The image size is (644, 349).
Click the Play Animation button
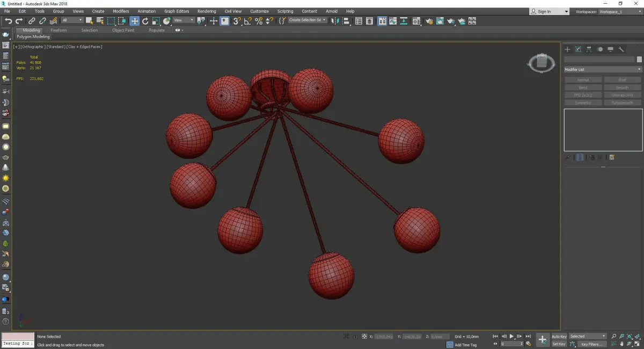(512, 337)
